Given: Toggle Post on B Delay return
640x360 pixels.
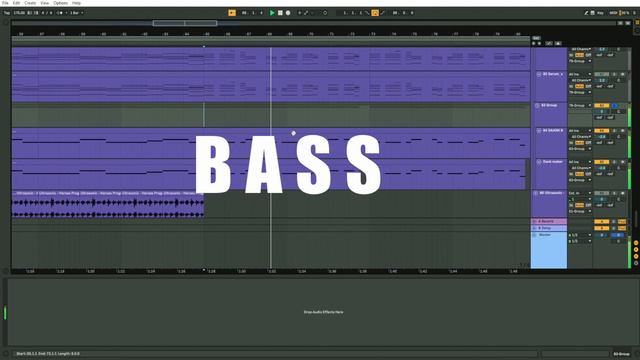Looking at the screenshot, I should pos(622,228).
